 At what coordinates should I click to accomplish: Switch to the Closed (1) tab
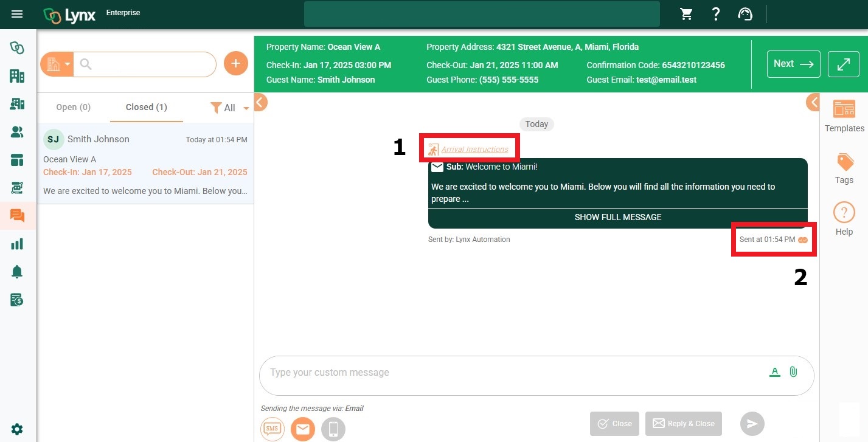click(147, 107)
